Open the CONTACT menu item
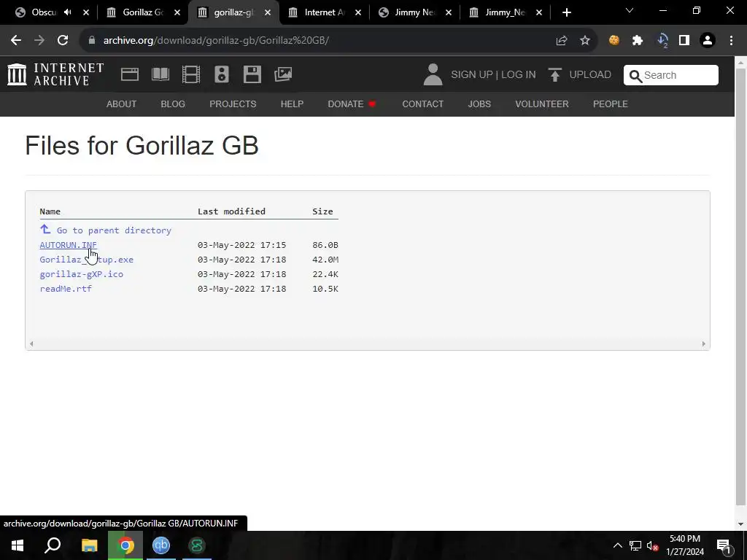Image resolution: width=747 pixels, height=560 pixels. [422, 104]
